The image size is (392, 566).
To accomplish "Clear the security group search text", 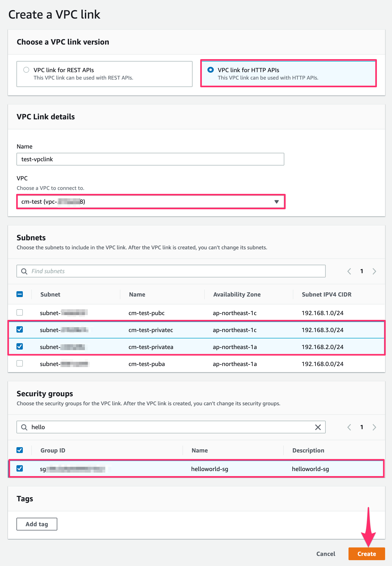I will tap(318, 427).
